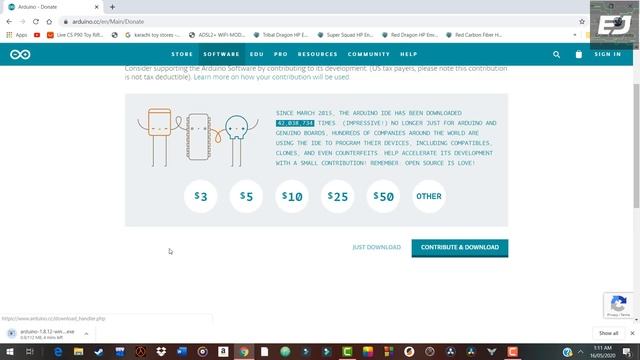Open the SOFTWARE menu
The width and height of the screenshot is (640, 360).
pyautogui.click(x=221, y=54)
